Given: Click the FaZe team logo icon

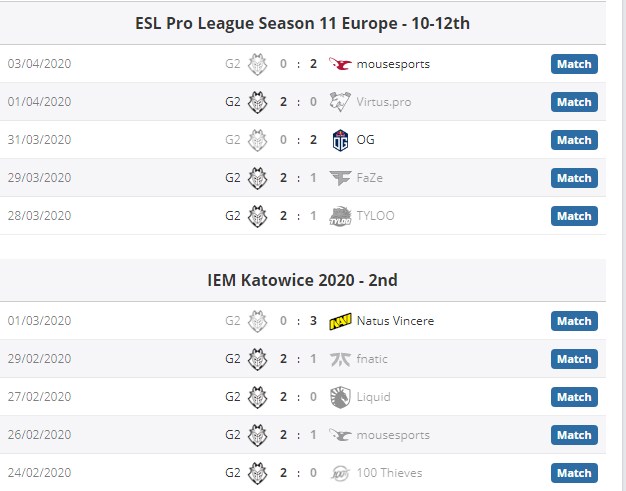Looking at the screenshot, I should point(340,178).
